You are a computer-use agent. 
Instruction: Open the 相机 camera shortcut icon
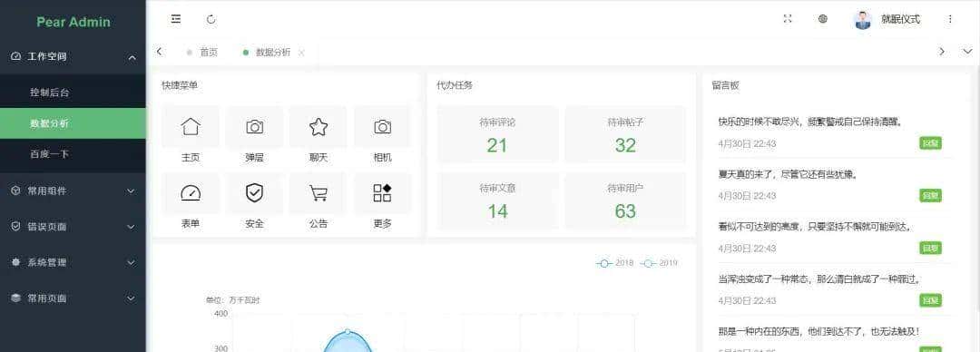click(383, 126)
